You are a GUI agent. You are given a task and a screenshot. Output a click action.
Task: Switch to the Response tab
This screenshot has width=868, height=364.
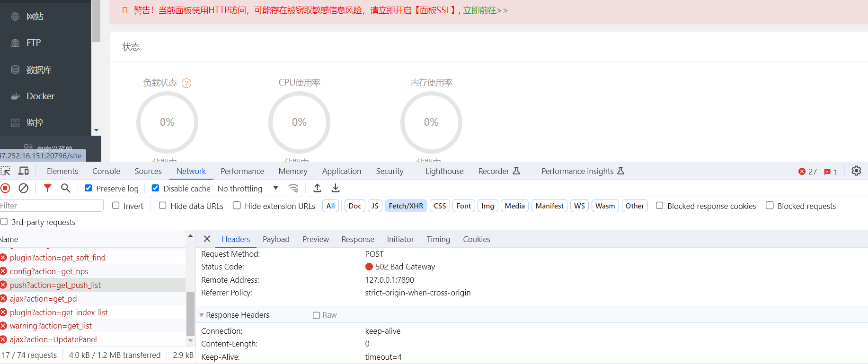tap(358, 239)
